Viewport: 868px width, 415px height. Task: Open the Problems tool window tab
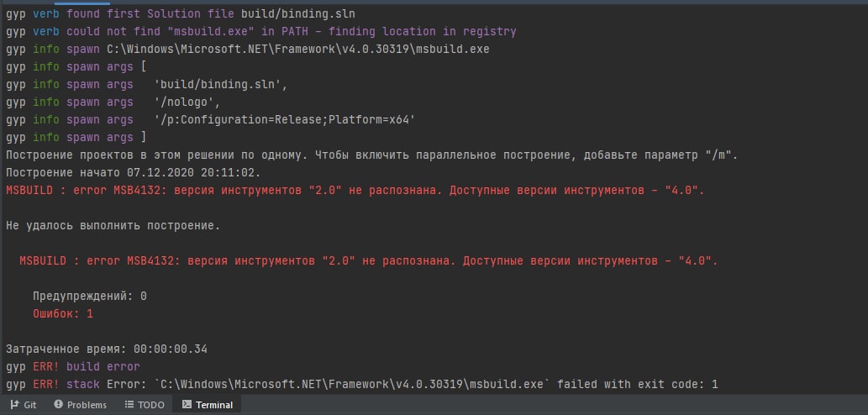pos(81,405)
